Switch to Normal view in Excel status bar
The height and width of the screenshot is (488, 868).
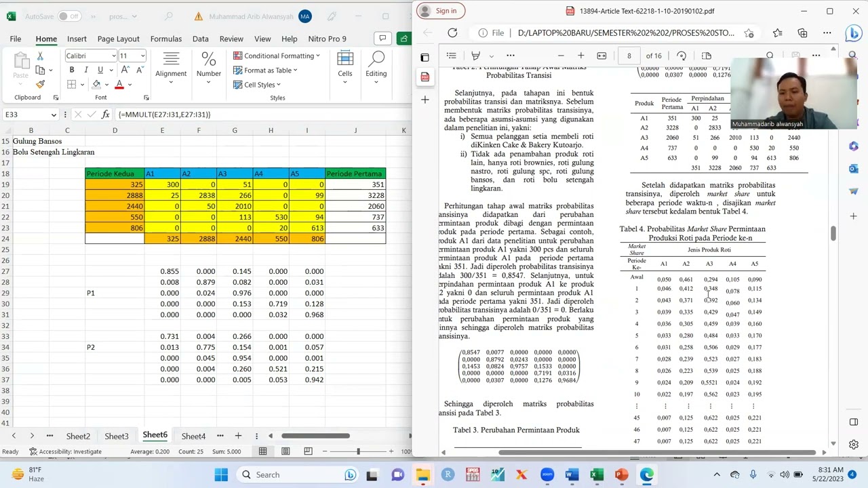coord(262,451)
